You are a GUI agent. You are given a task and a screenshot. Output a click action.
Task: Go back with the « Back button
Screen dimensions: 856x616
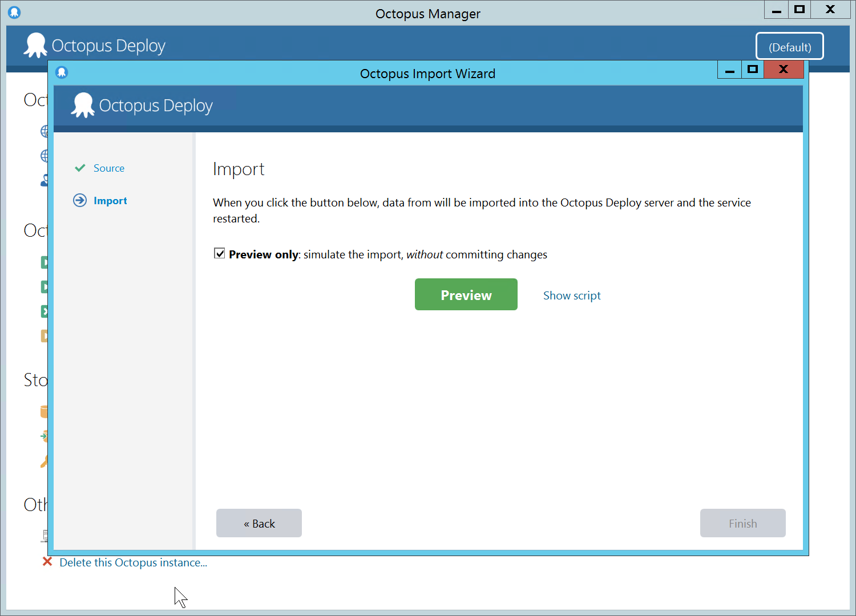pos(259,523)
